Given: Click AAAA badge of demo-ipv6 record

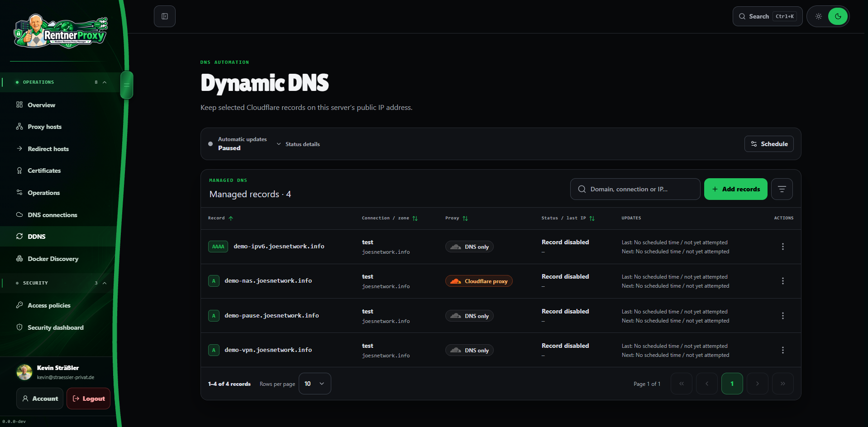Looking at the screenshot, I should [x=218, y=247].
